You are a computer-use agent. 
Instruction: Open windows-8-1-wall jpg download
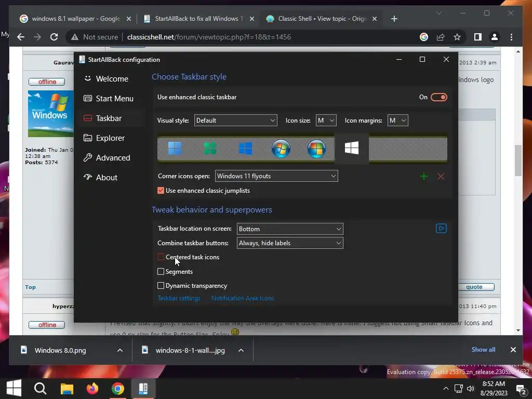click(190, 350)
